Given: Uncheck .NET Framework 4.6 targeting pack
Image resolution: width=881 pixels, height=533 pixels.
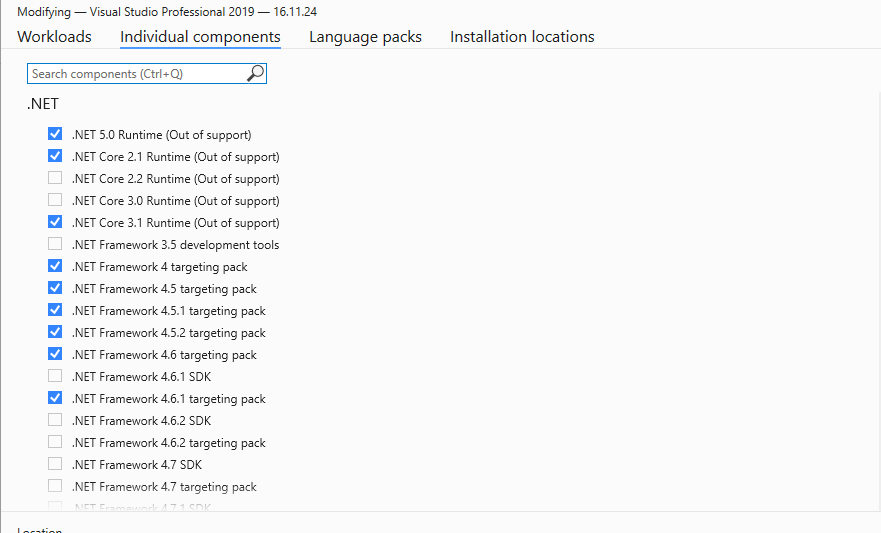Looking at the screenshot, I should pos(55,354).
